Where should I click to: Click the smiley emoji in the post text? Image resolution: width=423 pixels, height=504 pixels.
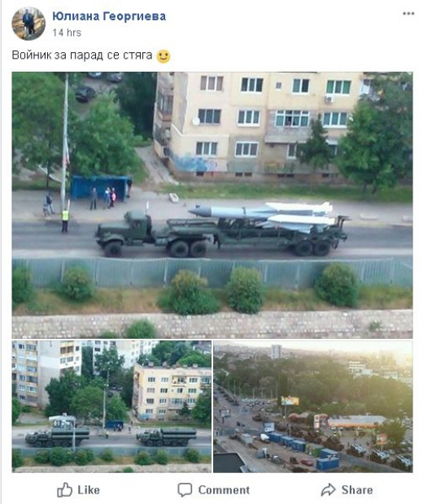point(164,56)
